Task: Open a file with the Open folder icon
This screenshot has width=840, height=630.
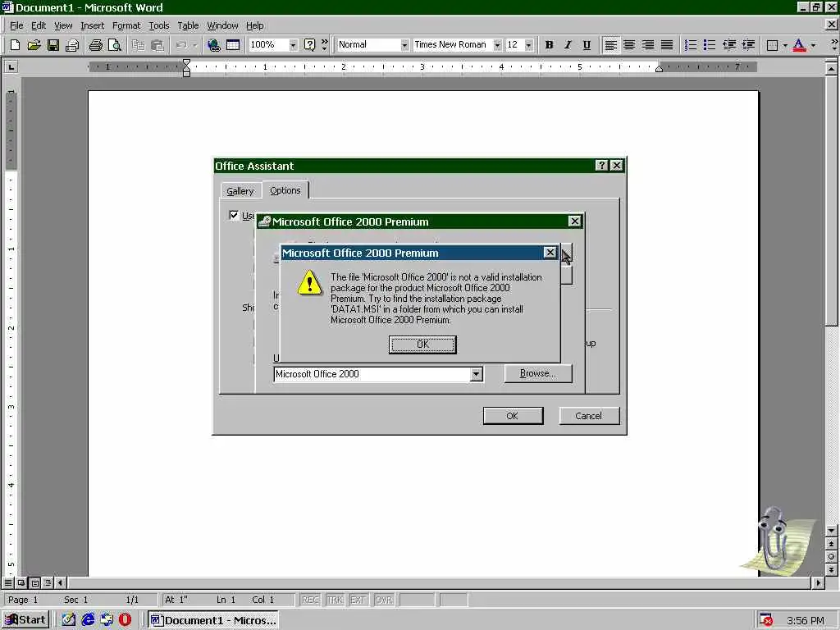Action: [34, 45]
